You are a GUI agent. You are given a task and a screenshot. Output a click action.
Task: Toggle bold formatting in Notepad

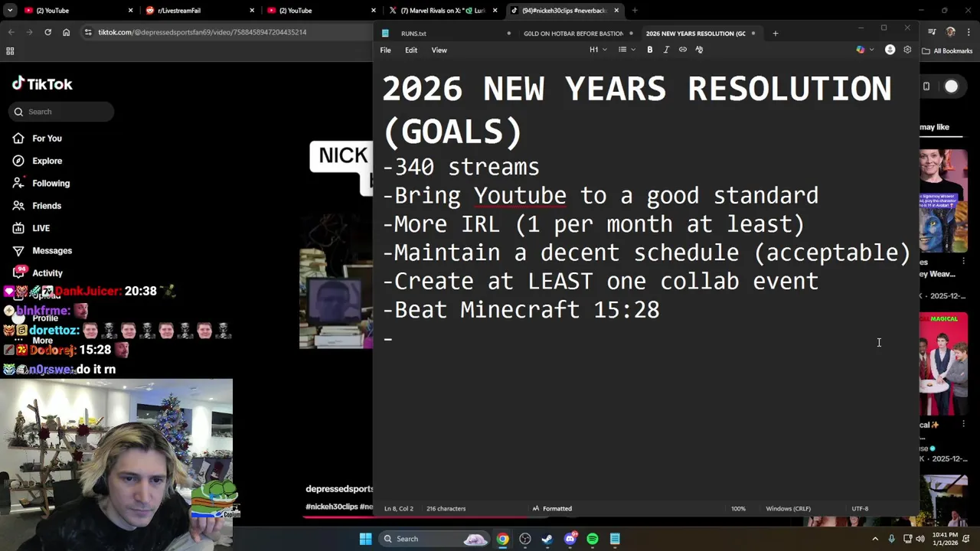click(650, 50)
